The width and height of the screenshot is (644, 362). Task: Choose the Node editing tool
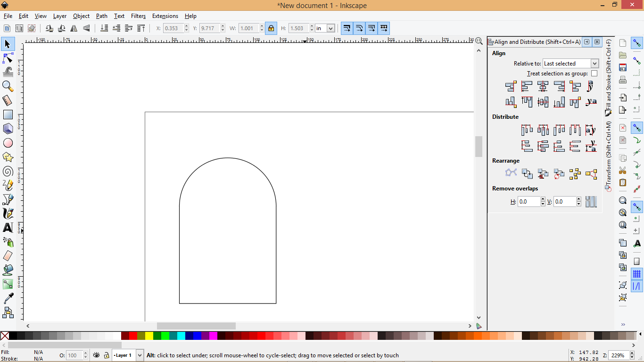(x=8, y=58)
